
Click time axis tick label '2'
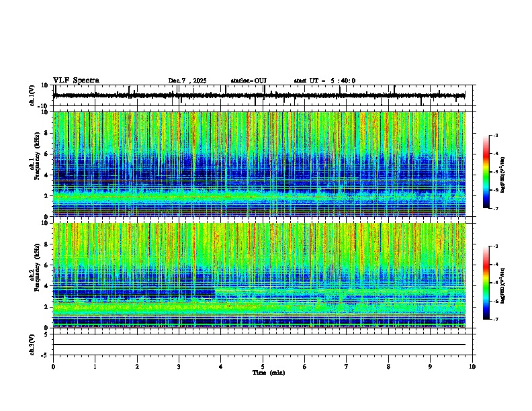[137, 367]
